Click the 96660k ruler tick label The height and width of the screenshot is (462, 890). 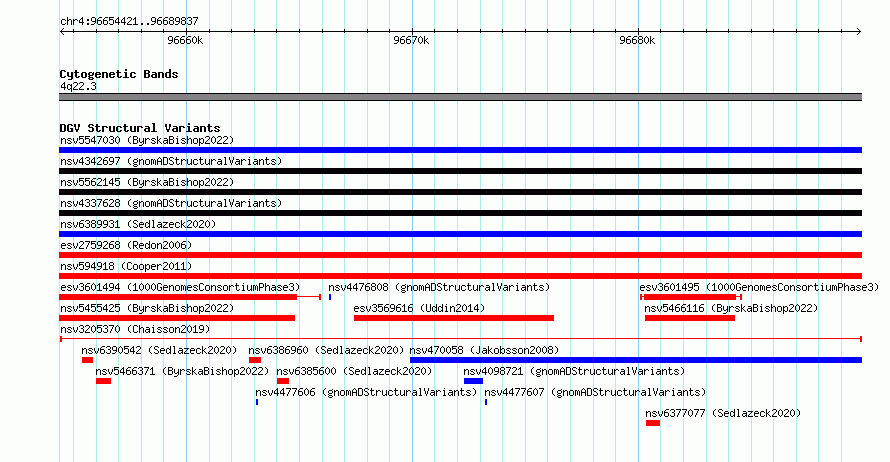click(185, 40)
